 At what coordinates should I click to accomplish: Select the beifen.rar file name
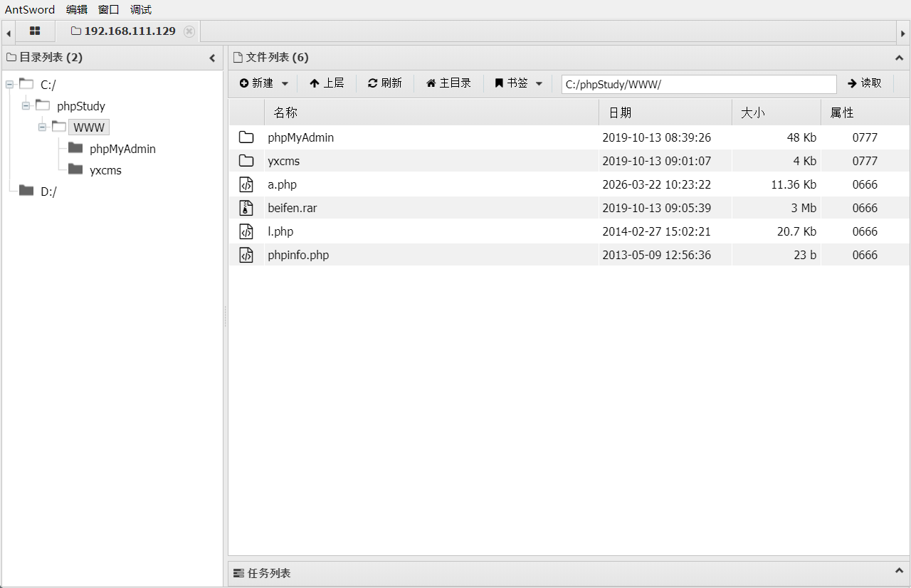[x=293, y=208]
